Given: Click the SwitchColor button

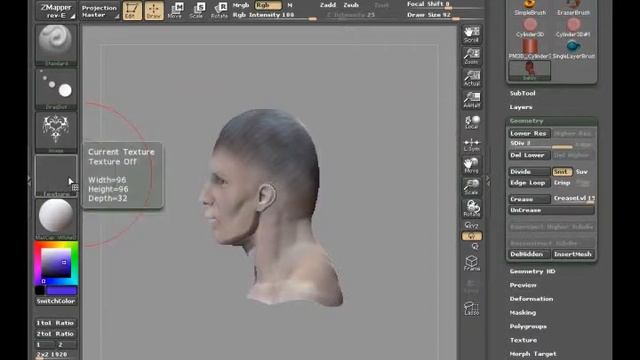Looking at the screenshot, I should (56, 301).
